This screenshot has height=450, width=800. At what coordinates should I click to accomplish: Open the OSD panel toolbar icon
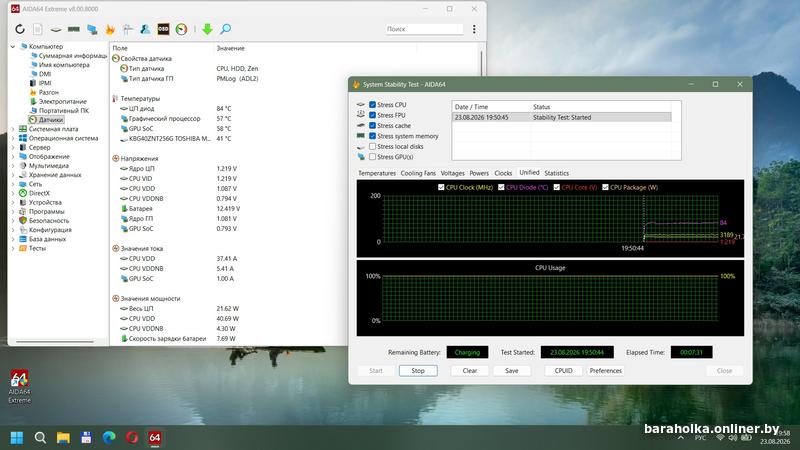pyautogui.click(x=163, y=29)
